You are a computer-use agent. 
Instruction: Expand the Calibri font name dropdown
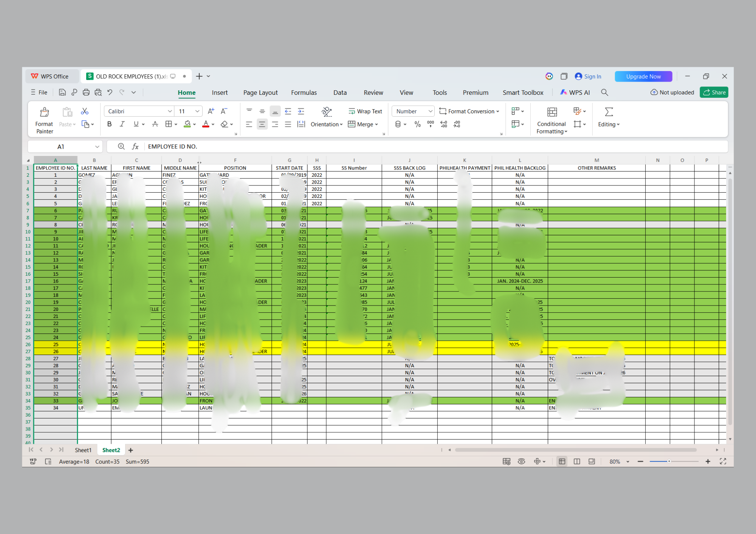[170, 111]
